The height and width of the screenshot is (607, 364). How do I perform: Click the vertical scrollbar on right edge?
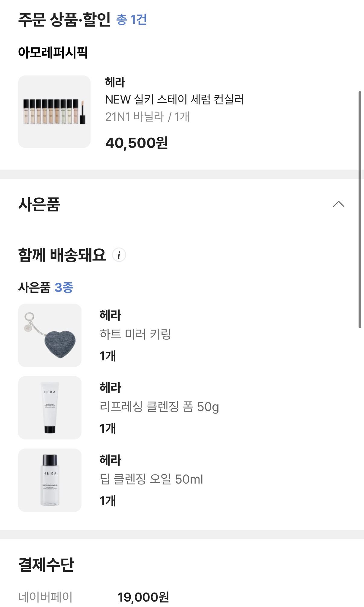click(359, 209)
